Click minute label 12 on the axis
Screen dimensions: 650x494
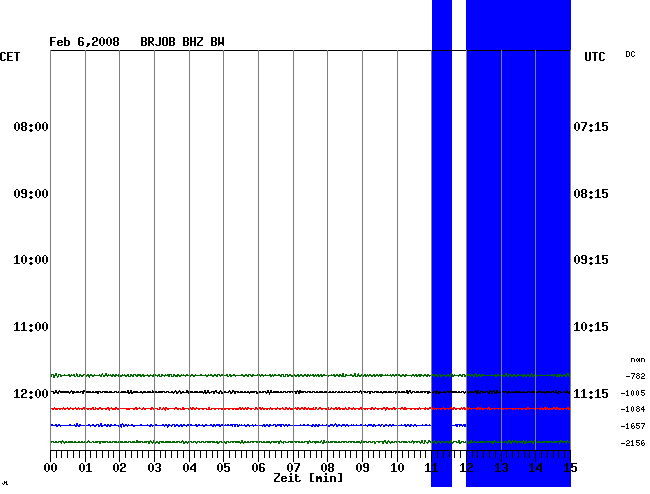click(466, 468)
